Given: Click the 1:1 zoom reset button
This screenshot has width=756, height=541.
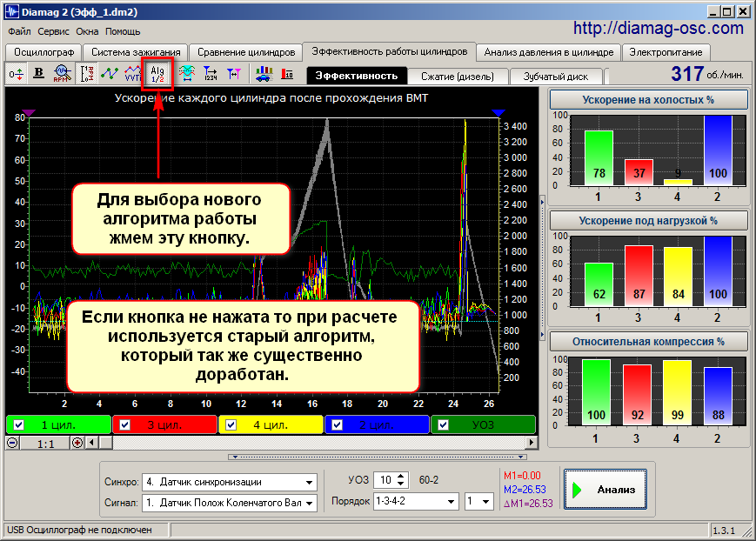Looking at the screenshot, I should (45, 443).
